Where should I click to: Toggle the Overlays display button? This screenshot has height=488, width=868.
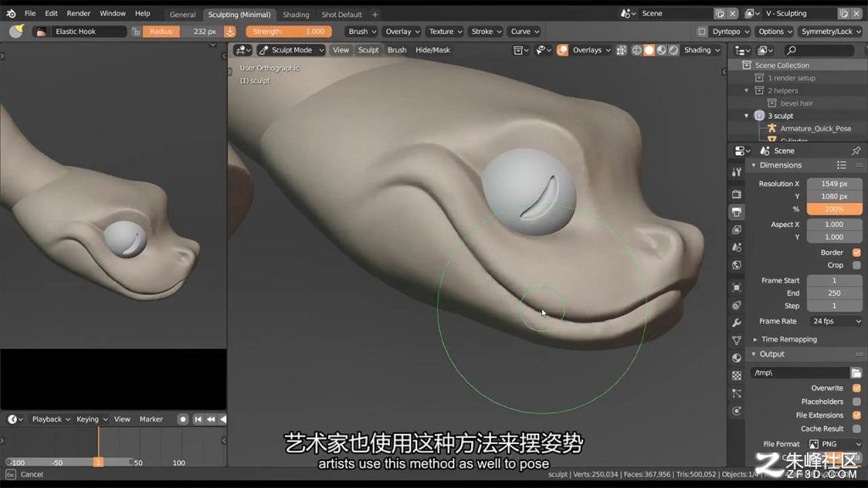[563, 50]
